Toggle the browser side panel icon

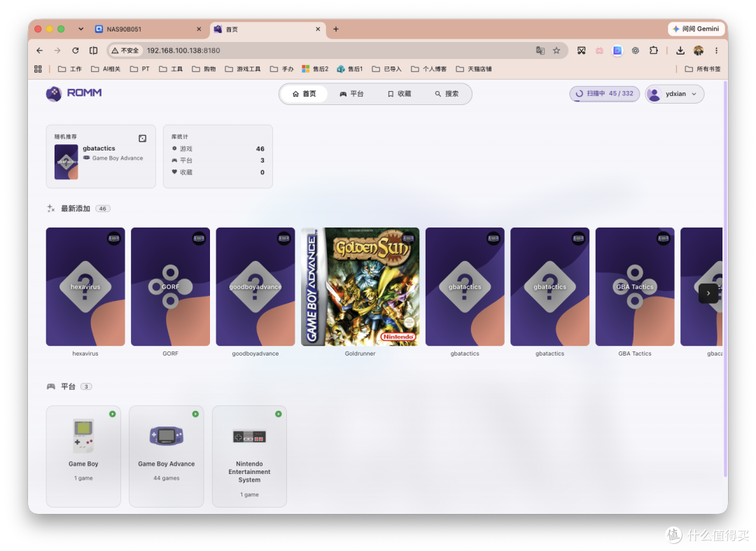[x=94, y=50]
